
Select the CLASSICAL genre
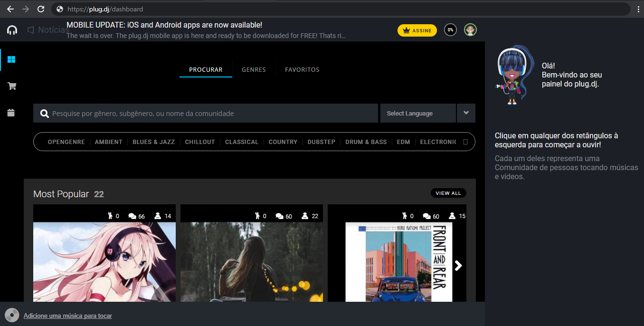[242, 142]
